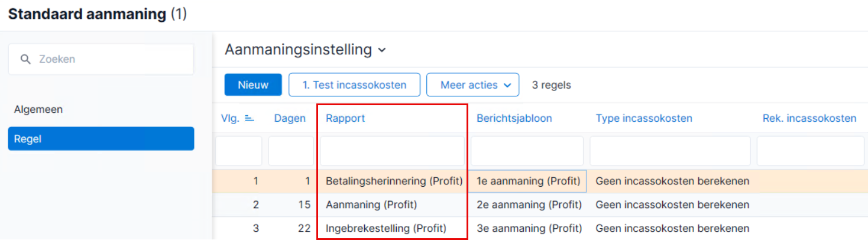
Task: Select the Ingebrekestelling (Profit) row
Action: 540,228
